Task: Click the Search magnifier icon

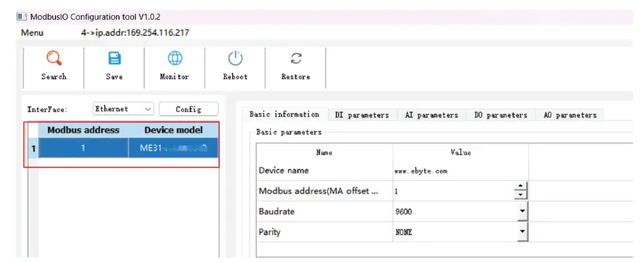Action: pyautogui.click(x=54, y=59)
